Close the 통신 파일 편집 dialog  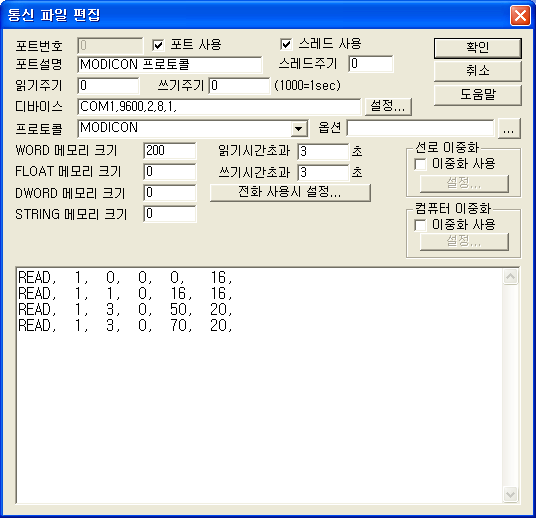pyautogui.click(x=520, y=16)
